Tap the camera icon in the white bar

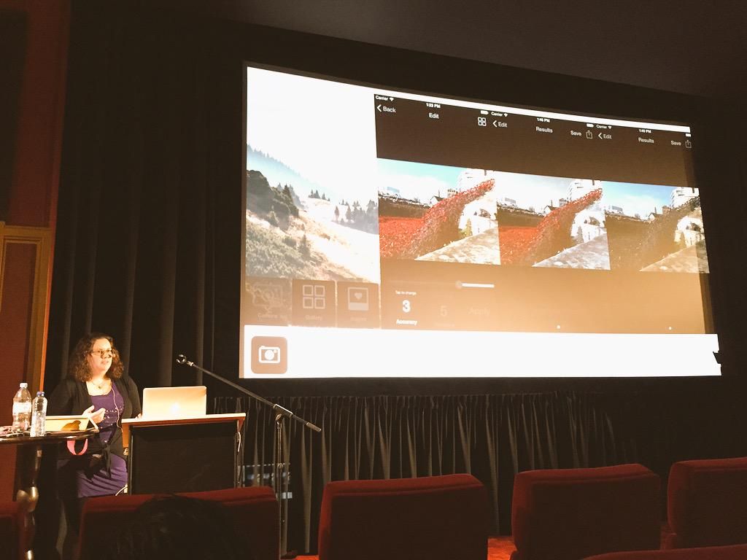pyautogui.click(x=269, y=355)
